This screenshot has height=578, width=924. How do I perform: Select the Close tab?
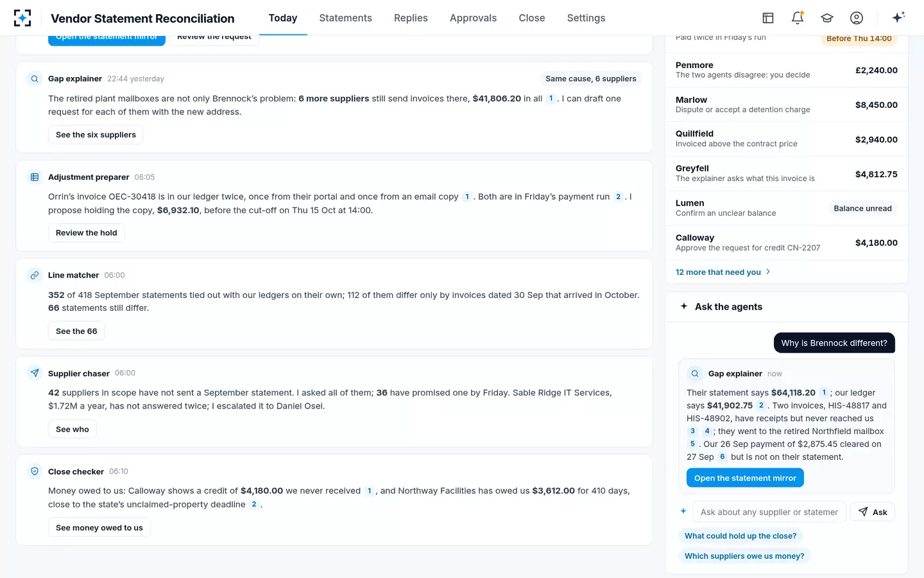coord(532,18)
